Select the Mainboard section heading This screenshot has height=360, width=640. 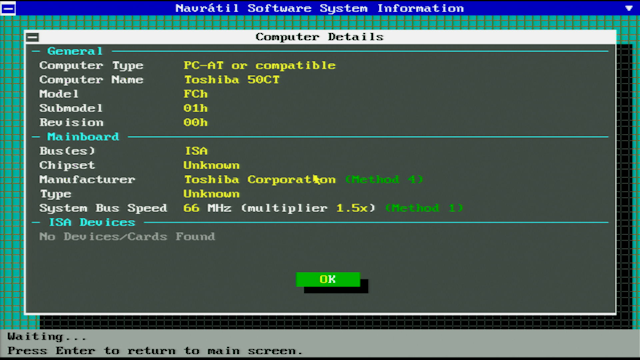tap(83, 137)
